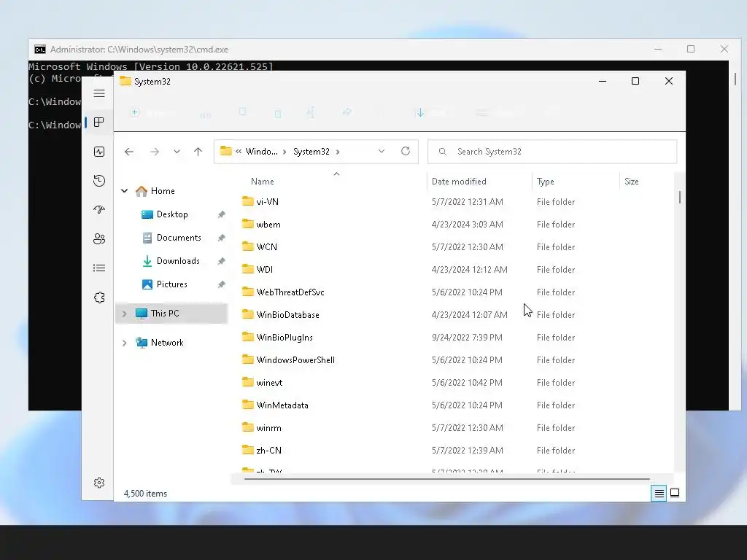Image resolution: width=747 pixels, height=560 pixels.
Task: Select the WinBioPlugIns folder
Action: 285,338
